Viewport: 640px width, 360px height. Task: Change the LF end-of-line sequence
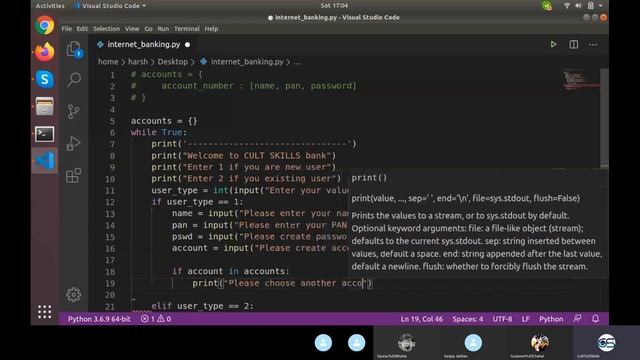point(526,319)
